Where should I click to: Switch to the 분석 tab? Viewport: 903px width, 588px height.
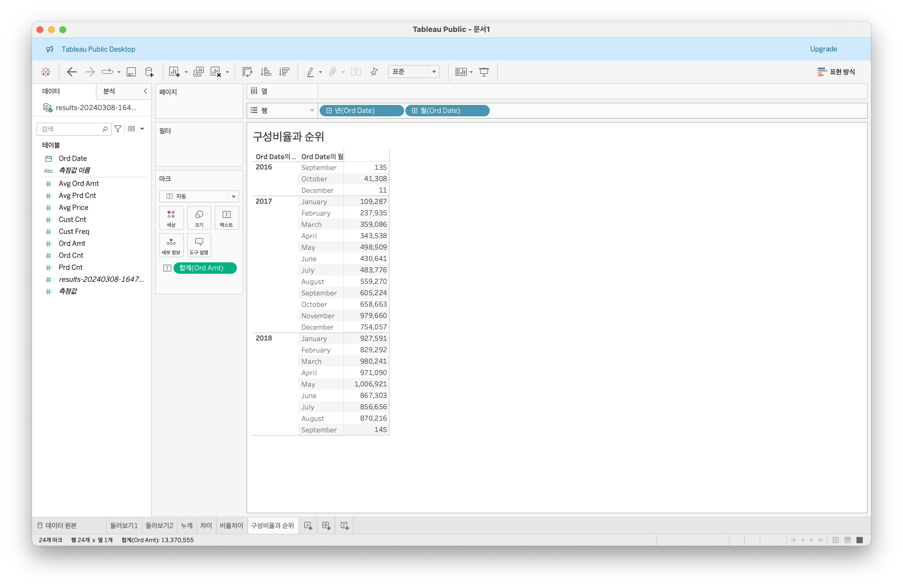(109, 91)
